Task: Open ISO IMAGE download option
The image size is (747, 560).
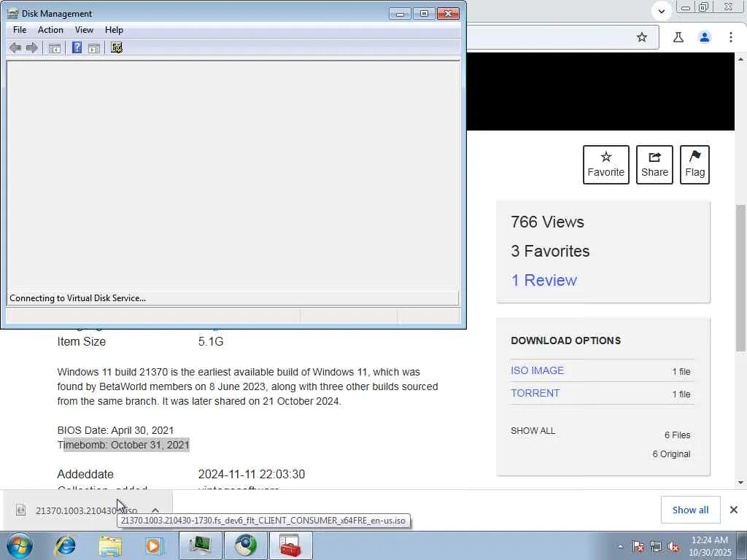Action: [537, 370]
